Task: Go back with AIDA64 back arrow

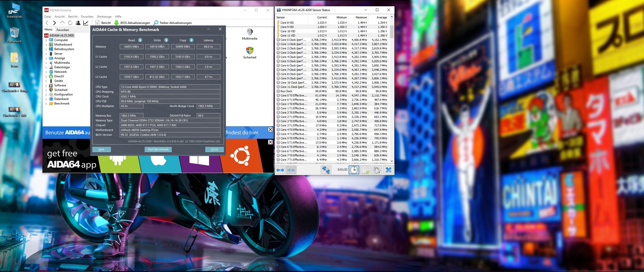Action: coord(47,23)
